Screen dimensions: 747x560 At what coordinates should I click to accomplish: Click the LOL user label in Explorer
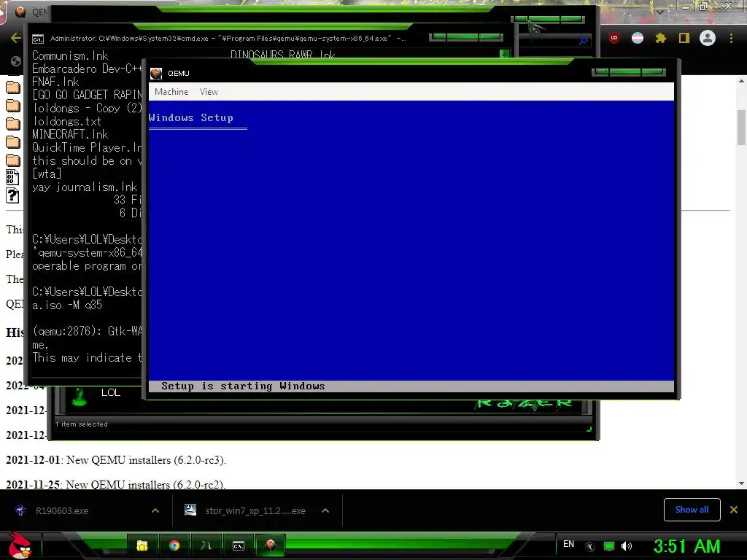111,392
